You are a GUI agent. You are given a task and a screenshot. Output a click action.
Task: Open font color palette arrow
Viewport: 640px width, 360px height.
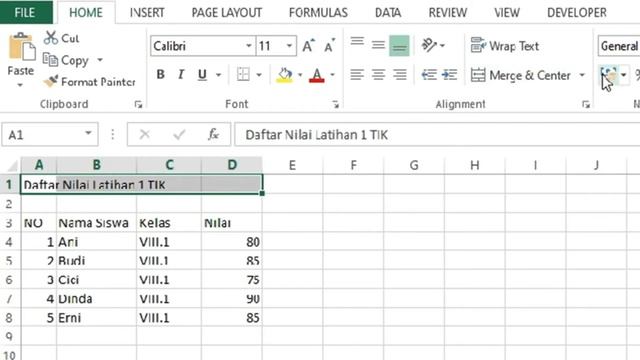click(332, 75)
